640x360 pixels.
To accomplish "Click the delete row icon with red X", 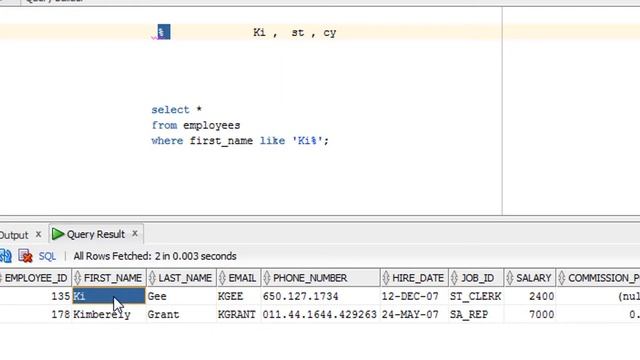I will pos(25,256).
